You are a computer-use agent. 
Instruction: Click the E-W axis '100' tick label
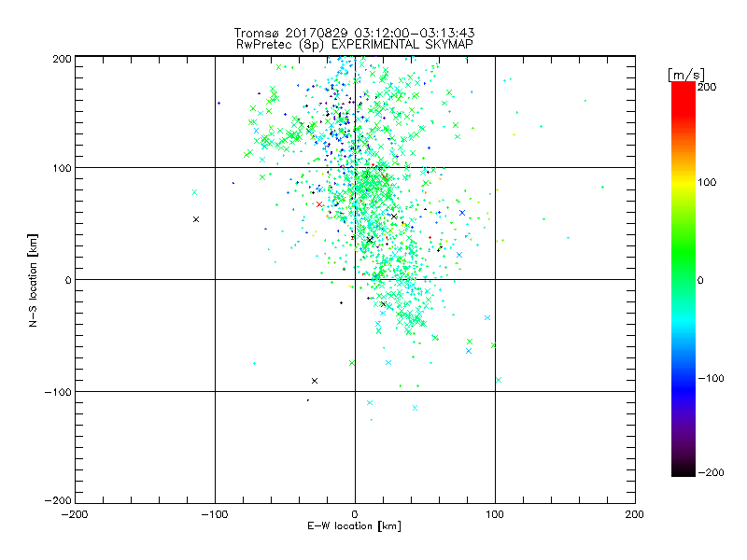coord(495,514)
